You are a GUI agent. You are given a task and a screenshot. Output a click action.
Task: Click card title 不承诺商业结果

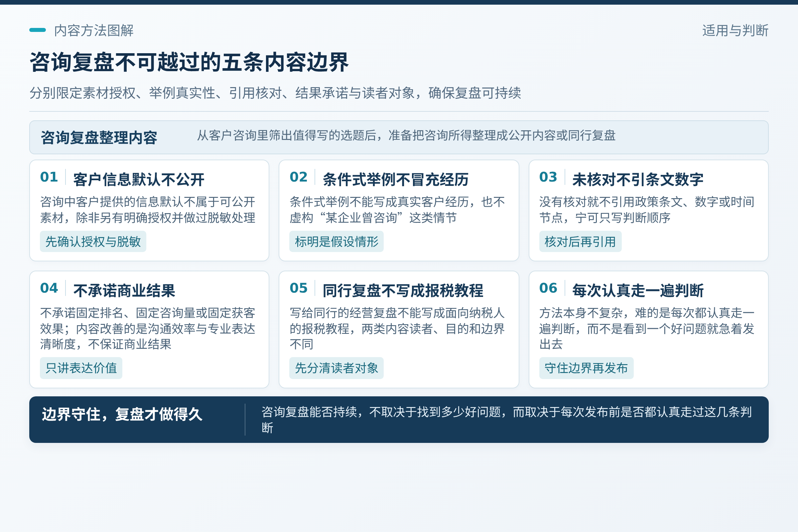(x=124, y=291)
